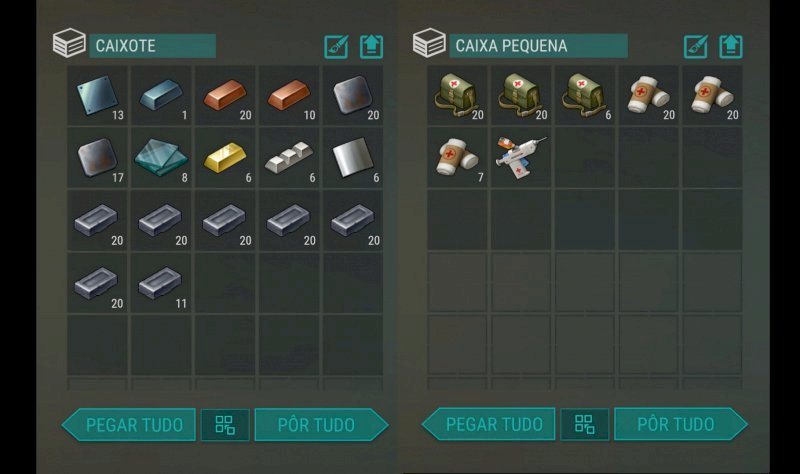Screen dimensions: 800x474
Task: Click the sort grid button under Caixa Pequena
Action: (x=585, y=424)
